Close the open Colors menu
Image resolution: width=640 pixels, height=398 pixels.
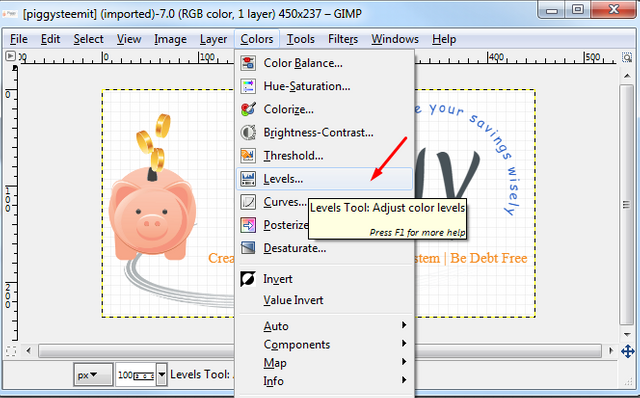click(257, 39)
